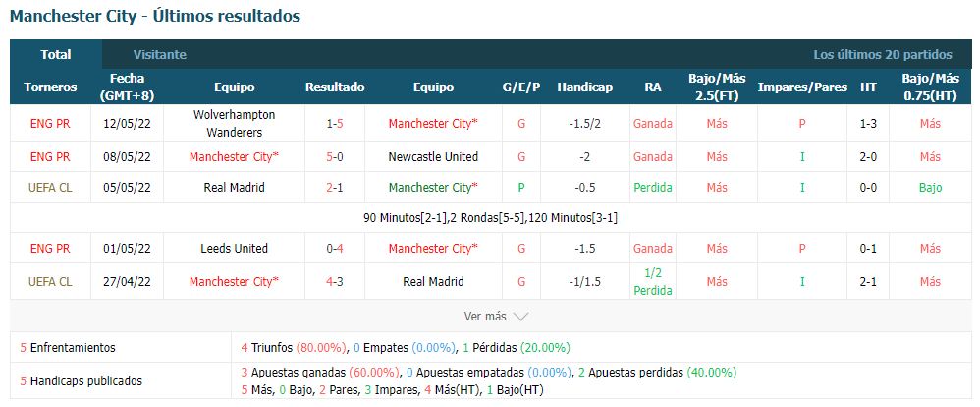This screenshot has width=980, height=407.
Task: Click ENG PR tournament on 08/05/22 row
Action: point(50,156)
